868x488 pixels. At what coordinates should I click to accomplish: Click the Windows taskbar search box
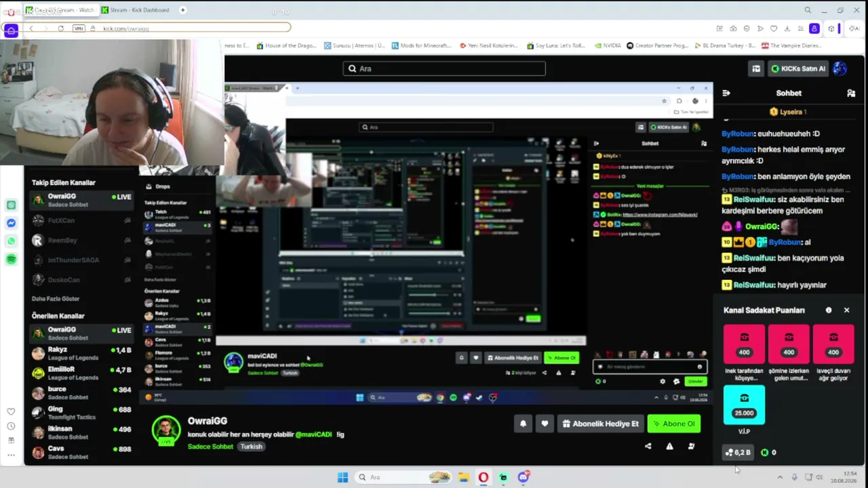(x=403, y=477)
